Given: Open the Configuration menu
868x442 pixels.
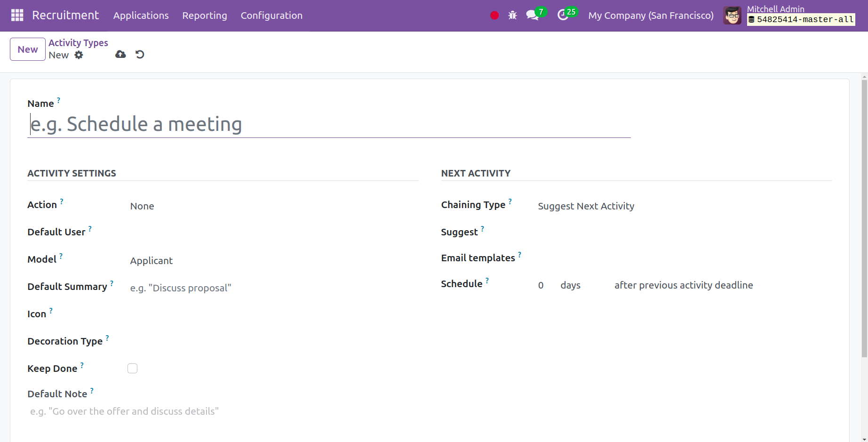Looking at the screenshot, I should [x=271, y=16].
